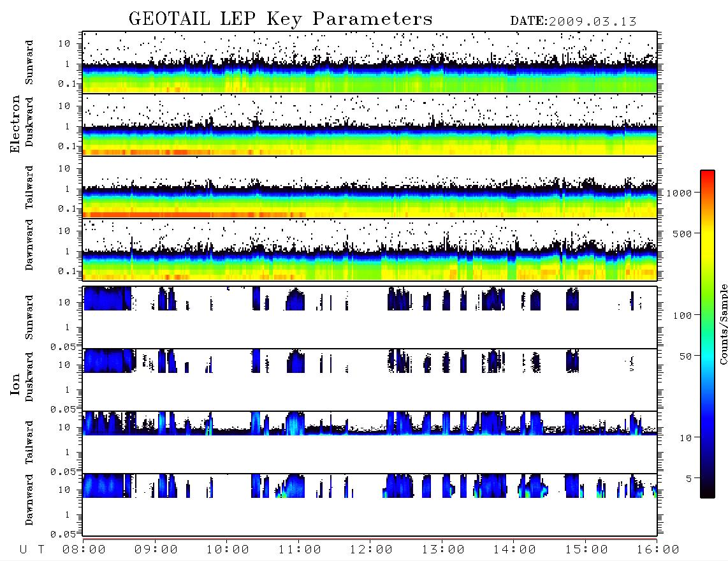The height and width of the screenshot is (561, 728).
Task: Click the "10:00" time tick label
Action: tap(228, 550)
